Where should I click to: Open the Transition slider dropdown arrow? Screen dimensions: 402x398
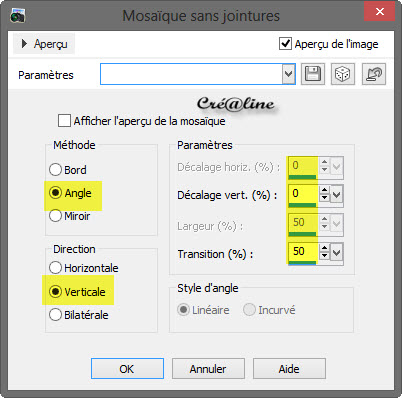coord(337,252)
